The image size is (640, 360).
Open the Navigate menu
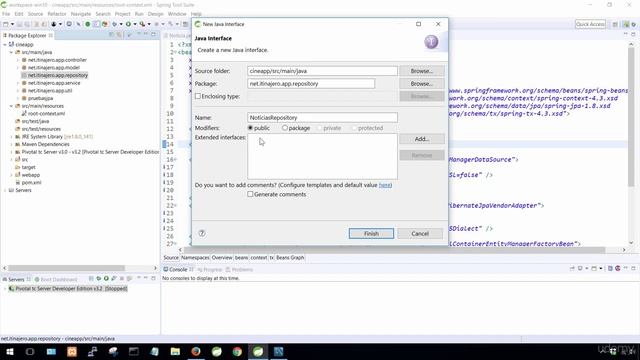click(81, 14)
